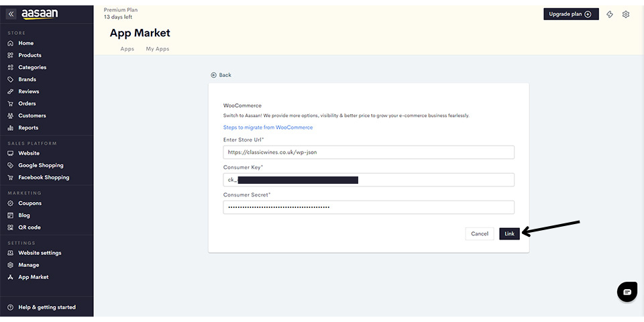Click the Facebook Shopping cart icon
Image resolution: width=644 pixels, height=322 pixels.
tap(11, 177)
